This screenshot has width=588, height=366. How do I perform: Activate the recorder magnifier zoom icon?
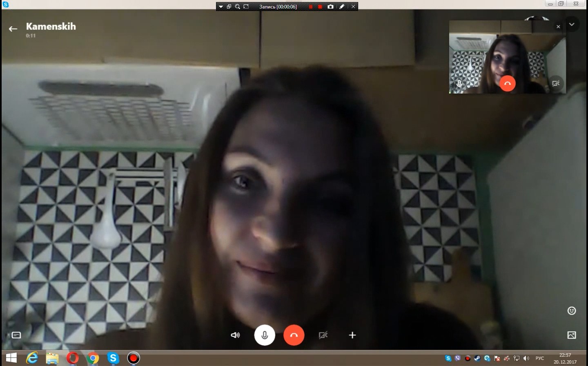[237, 7]
